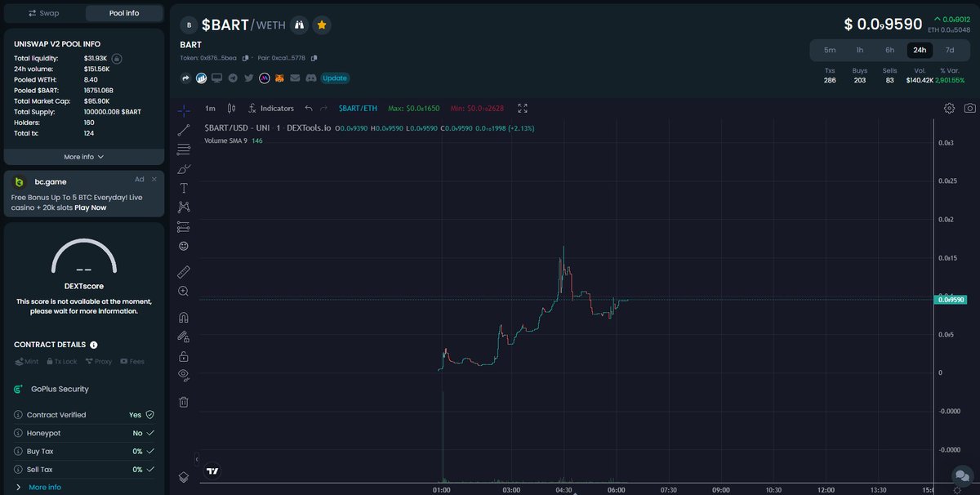Viewport: 980px width, 495px height.
Task: Collapse the drawing toolbar arrow
Action: (197, 459)
